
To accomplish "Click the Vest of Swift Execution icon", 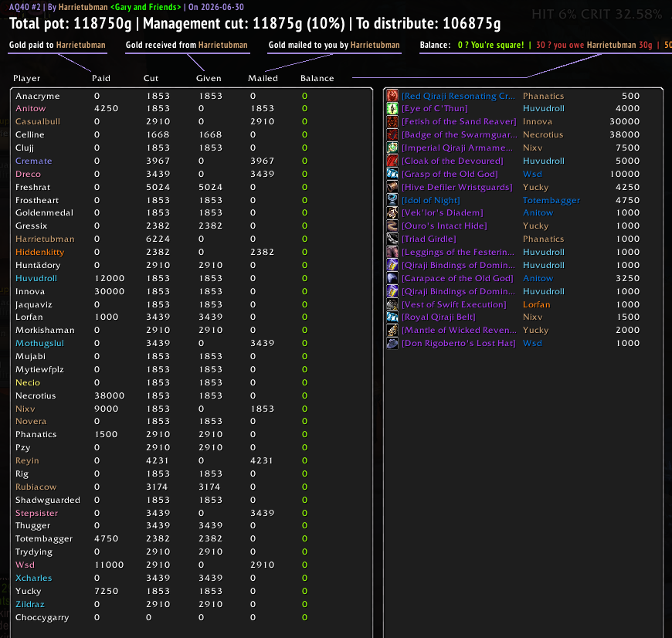I will click(x=392, y=304).
